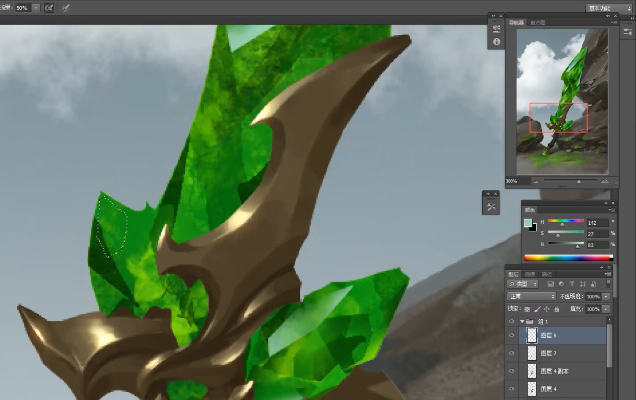Toggle visibility of layer 图层 7
Image resolution: width=636 pixels, height=400 pixels.
tap(513, 353)
